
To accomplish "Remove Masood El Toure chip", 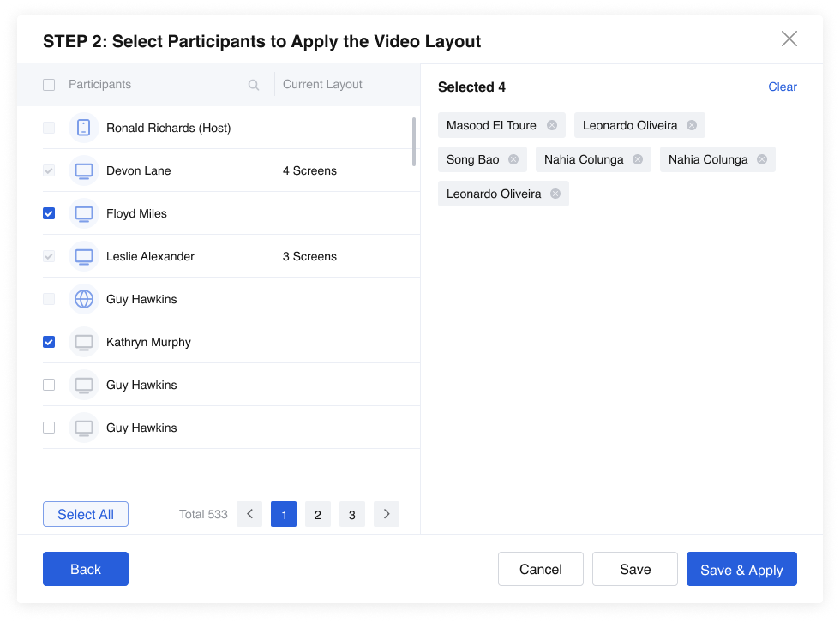I will coord(552,125).
